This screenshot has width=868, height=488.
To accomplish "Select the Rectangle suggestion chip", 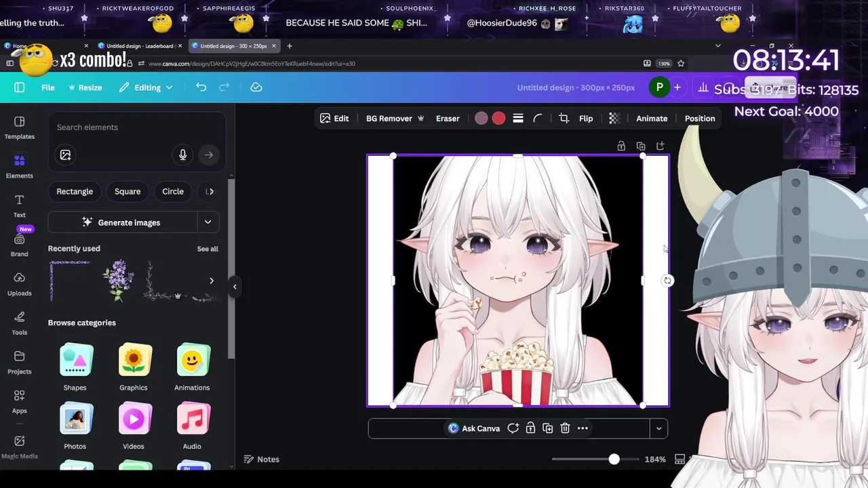I will (75, 192).
